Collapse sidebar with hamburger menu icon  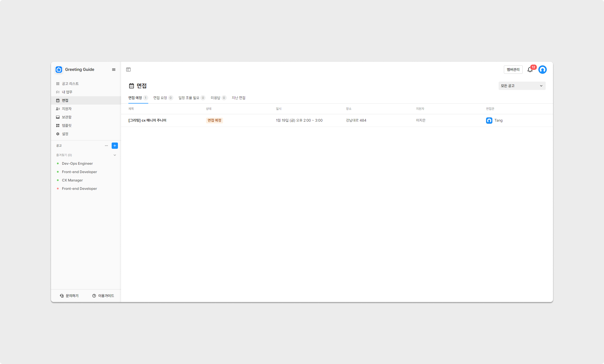[x=114, y=70]
